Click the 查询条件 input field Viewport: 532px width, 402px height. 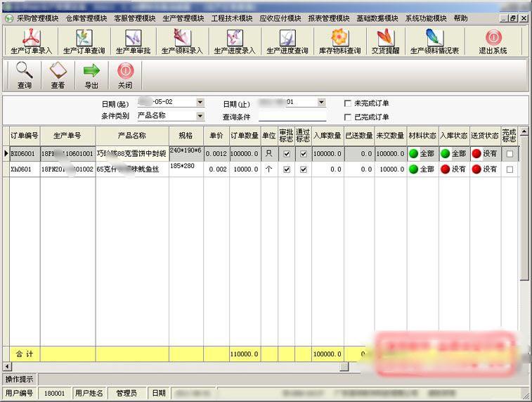(x=292, y=117)
